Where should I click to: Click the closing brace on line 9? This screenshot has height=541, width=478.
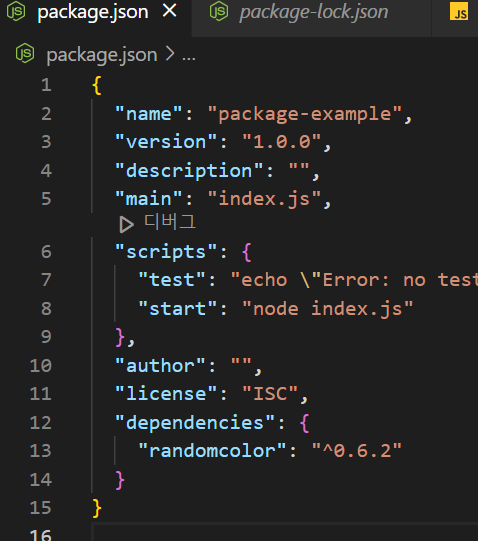click(x=120, y=337)
